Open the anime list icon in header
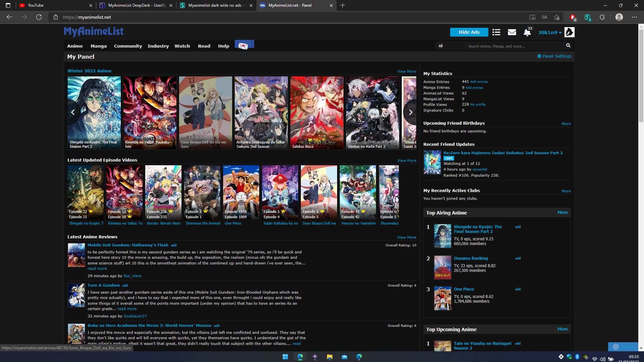 tap(496, 32)
